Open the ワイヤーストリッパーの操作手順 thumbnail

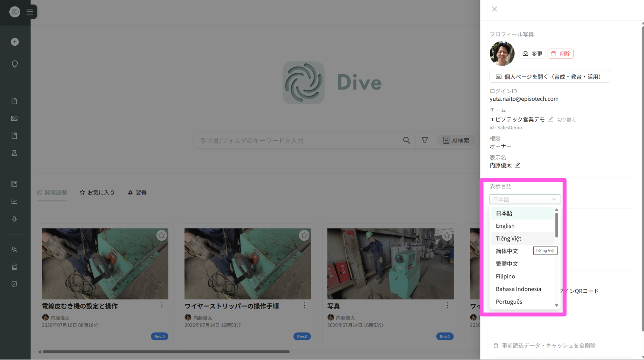click(x=248, y=264)
